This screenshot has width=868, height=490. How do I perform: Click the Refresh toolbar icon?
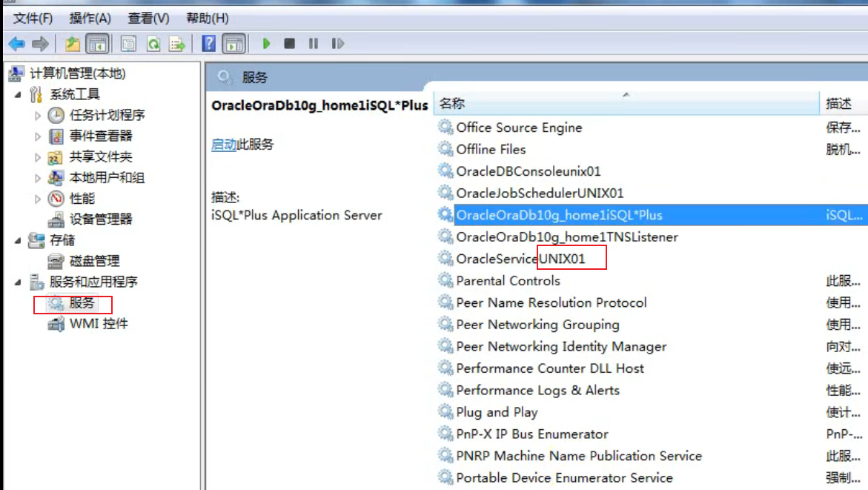(x=153, y=44)
